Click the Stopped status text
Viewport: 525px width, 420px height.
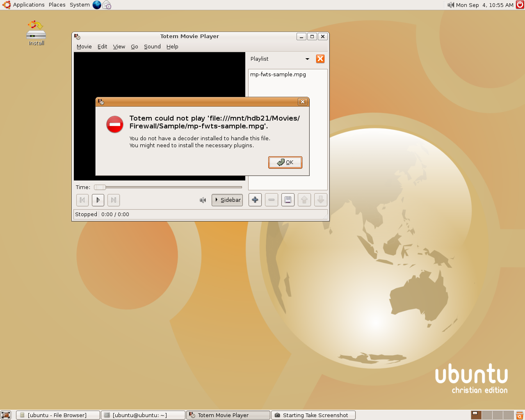[86, 214]
